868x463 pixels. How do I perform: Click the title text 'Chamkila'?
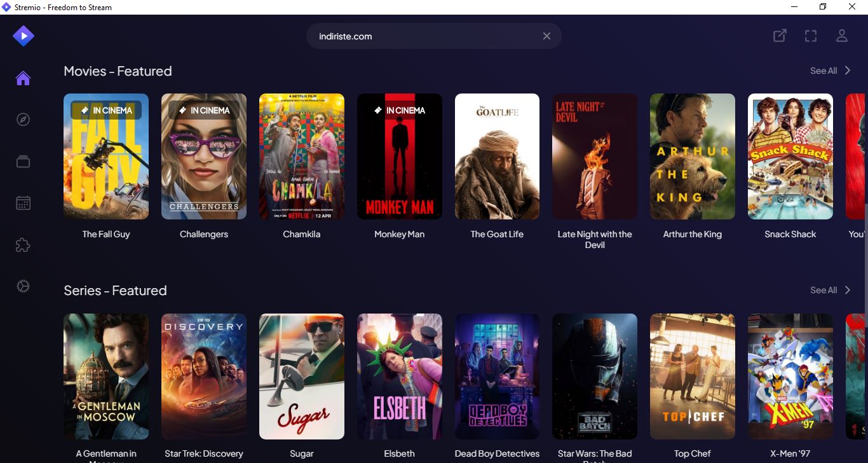pyautogui.click(x=302, y=234)
